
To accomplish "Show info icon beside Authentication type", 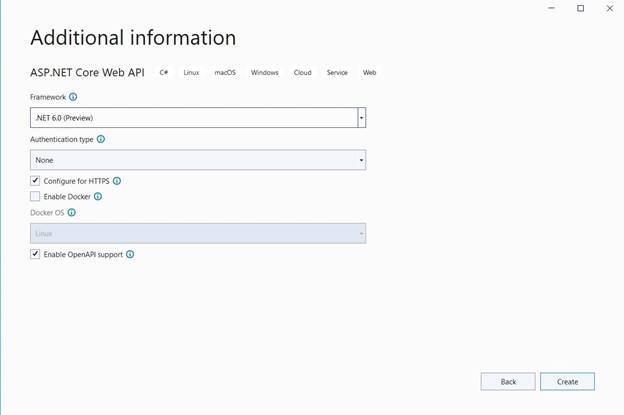I will point(101,139).
